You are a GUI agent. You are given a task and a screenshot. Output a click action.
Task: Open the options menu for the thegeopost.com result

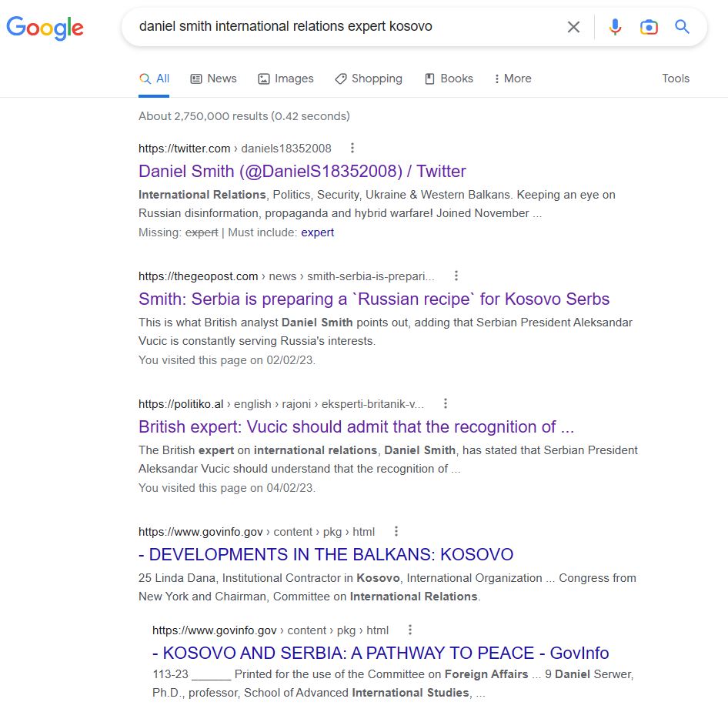(456, 276)
